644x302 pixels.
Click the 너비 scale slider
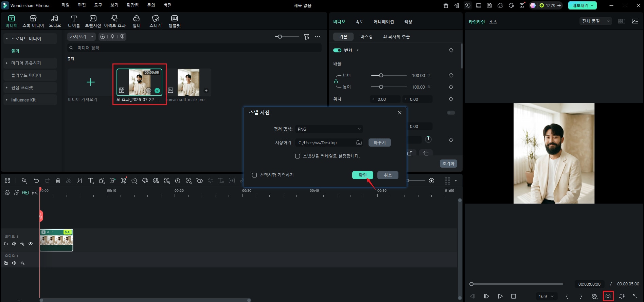click(x=389, y=75)
